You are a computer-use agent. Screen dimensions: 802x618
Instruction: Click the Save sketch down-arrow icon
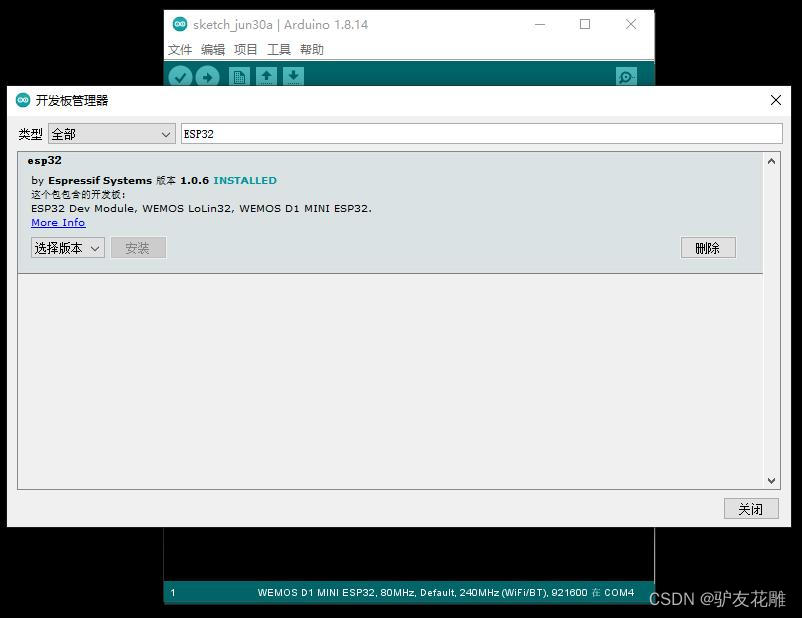[x=293, y=76]
